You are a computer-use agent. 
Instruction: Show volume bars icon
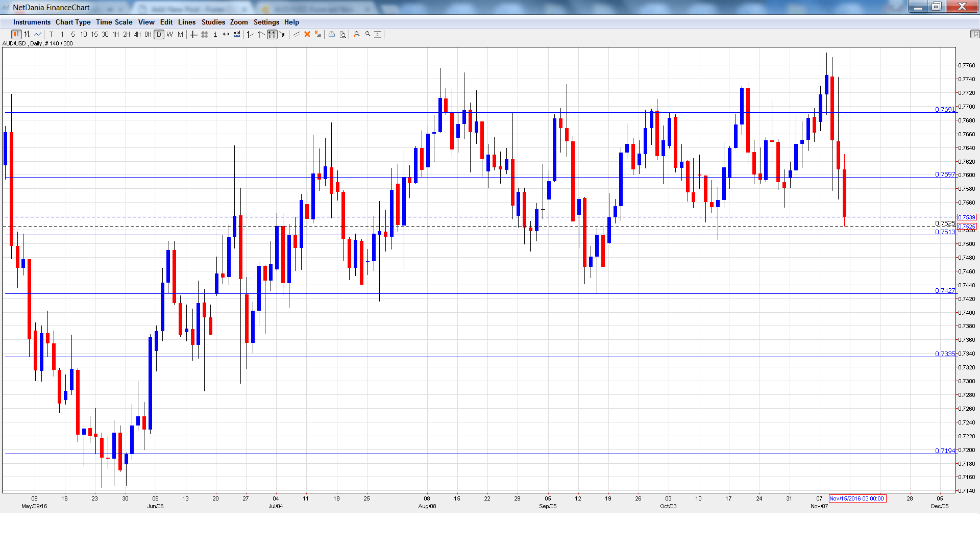[x=237, y=35]
